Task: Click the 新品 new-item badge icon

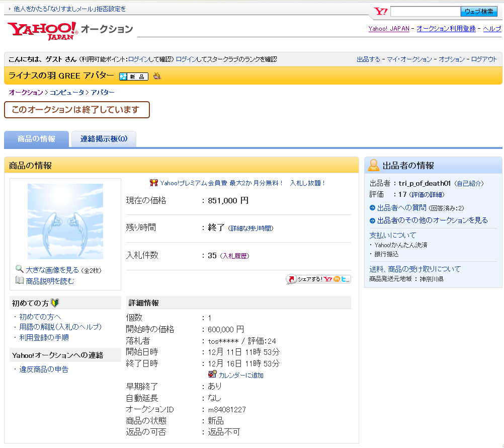Action: 134,77
